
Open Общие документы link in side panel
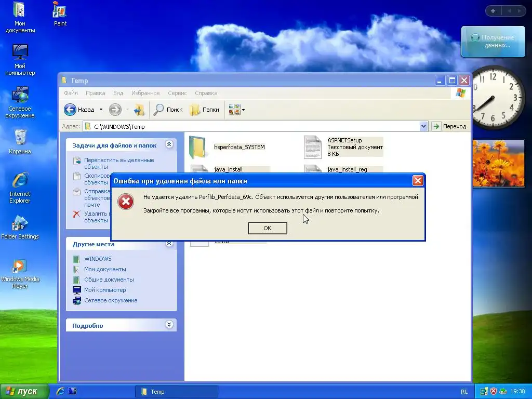click(109, 280)
